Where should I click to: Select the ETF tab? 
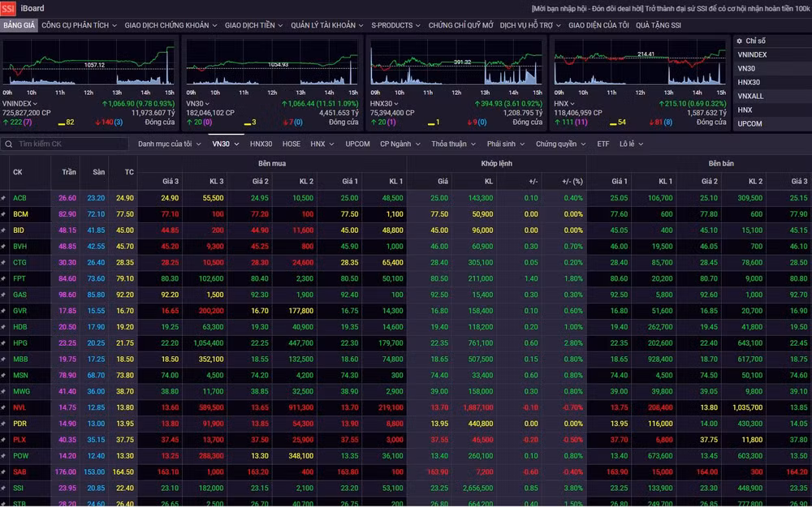(x=603, y=144)
